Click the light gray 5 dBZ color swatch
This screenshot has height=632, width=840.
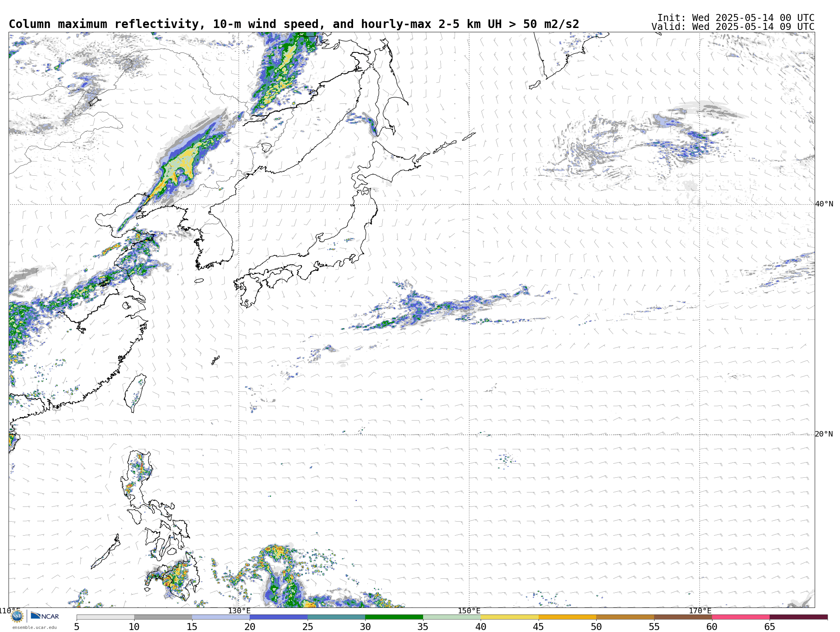point(105,617)
